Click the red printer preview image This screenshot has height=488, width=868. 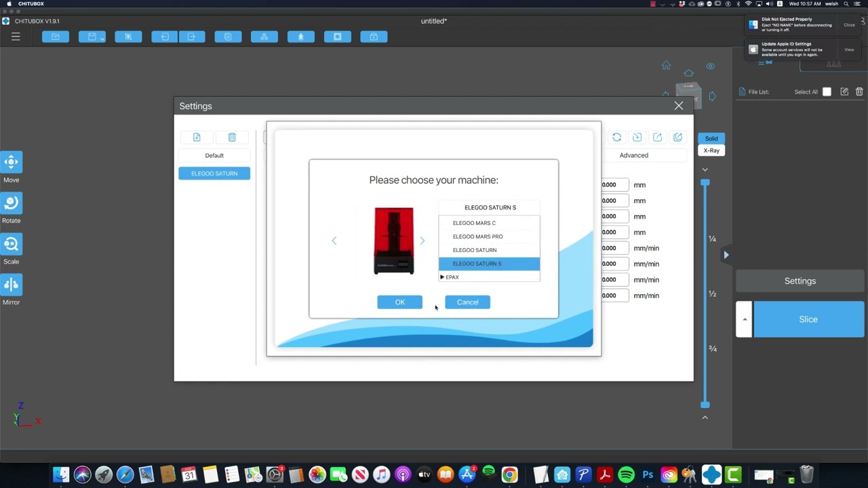click(x=394, y=241)
